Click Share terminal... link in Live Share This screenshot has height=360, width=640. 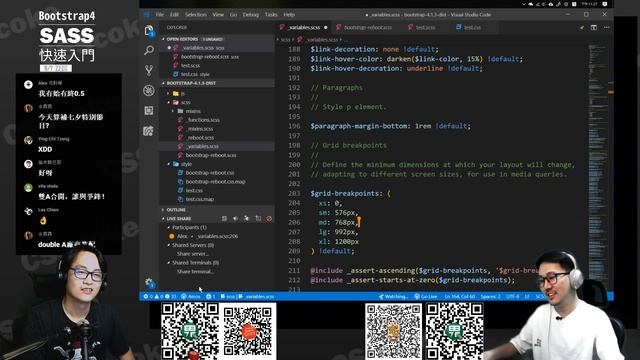pos(195,272)
